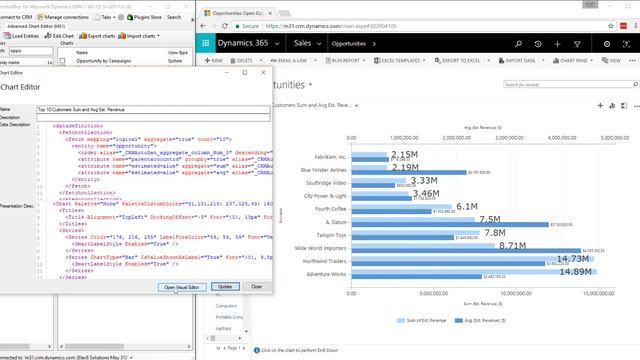Click the Description field in Chart Editor

(x=153, y=118)
